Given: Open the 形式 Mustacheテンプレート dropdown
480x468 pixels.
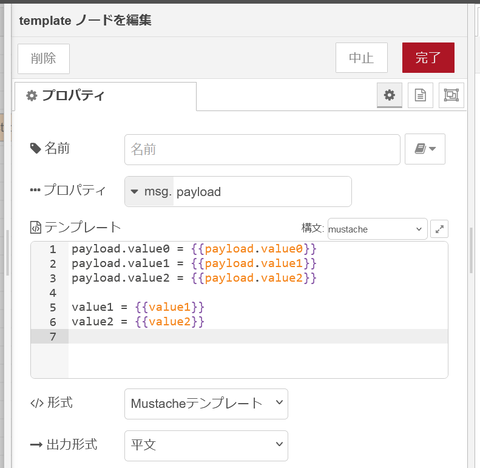Looking at the screenshot, I should [x=206, y=404].
